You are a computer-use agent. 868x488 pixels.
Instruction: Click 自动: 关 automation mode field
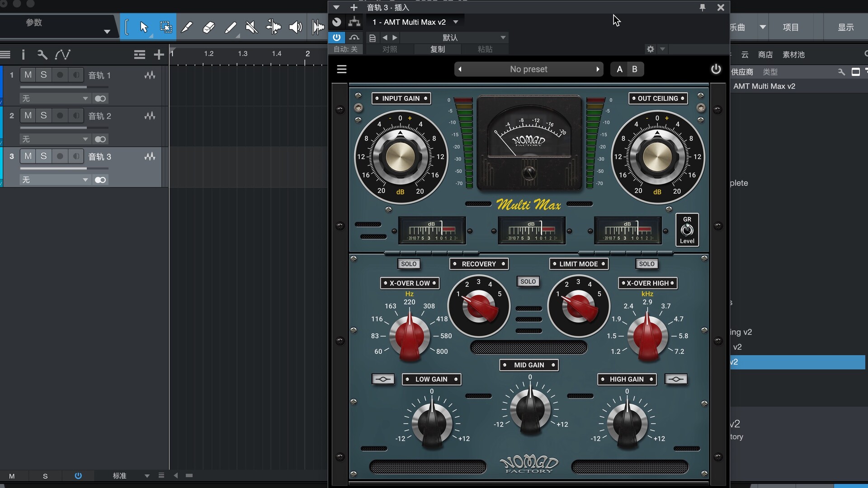345,49
